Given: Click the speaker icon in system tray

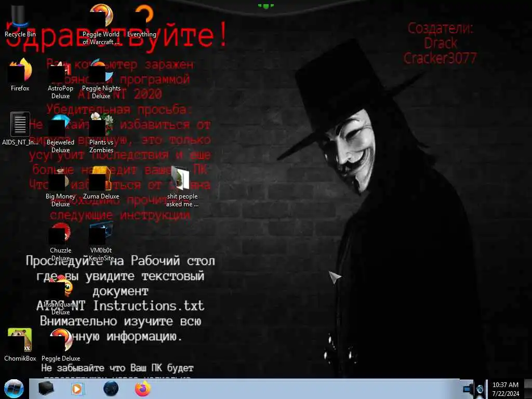Looking at the screenshot, I should click(468, 389).
